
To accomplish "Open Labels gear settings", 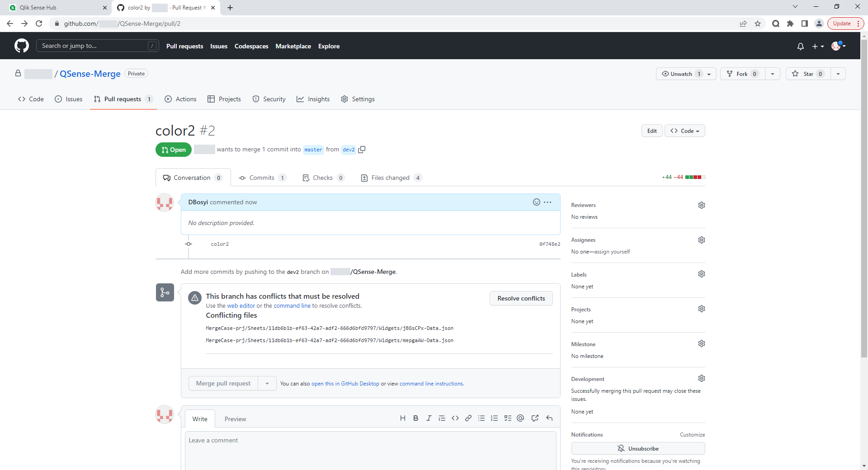I will click(701, 274).
